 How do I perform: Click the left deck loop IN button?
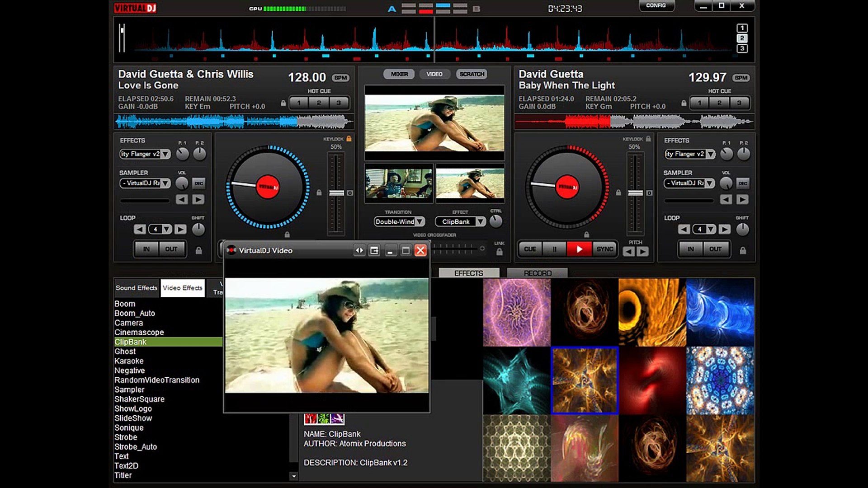pos(146,249)
